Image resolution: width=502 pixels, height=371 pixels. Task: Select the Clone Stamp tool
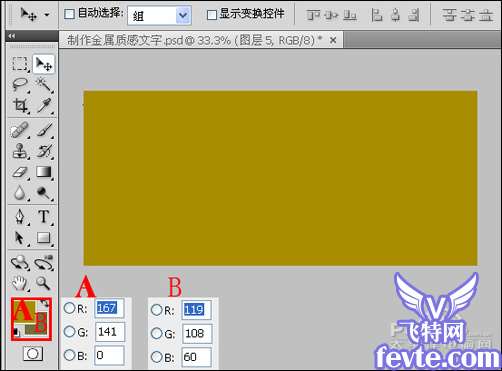(x=20, y=151)
